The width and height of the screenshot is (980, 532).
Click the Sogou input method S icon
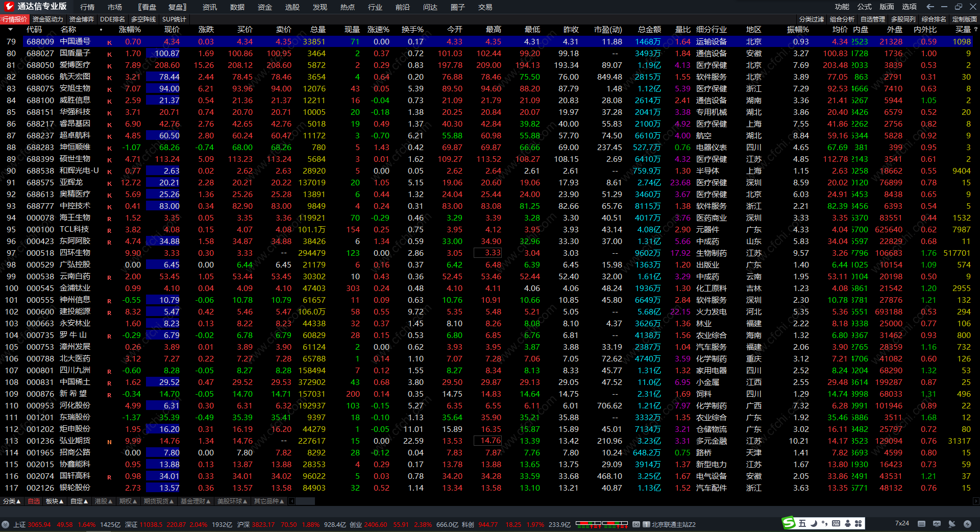(x=789, y=523)
